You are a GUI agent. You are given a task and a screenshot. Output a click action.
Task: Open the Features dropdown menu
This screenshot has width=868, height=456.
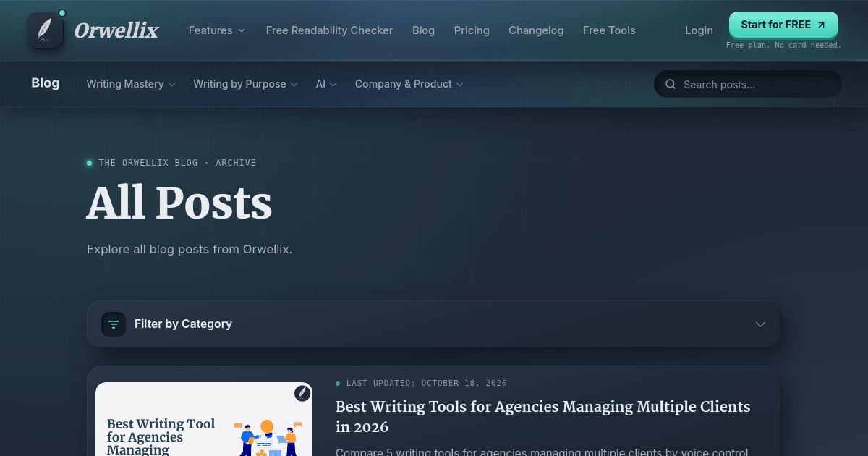coord(217,30)
